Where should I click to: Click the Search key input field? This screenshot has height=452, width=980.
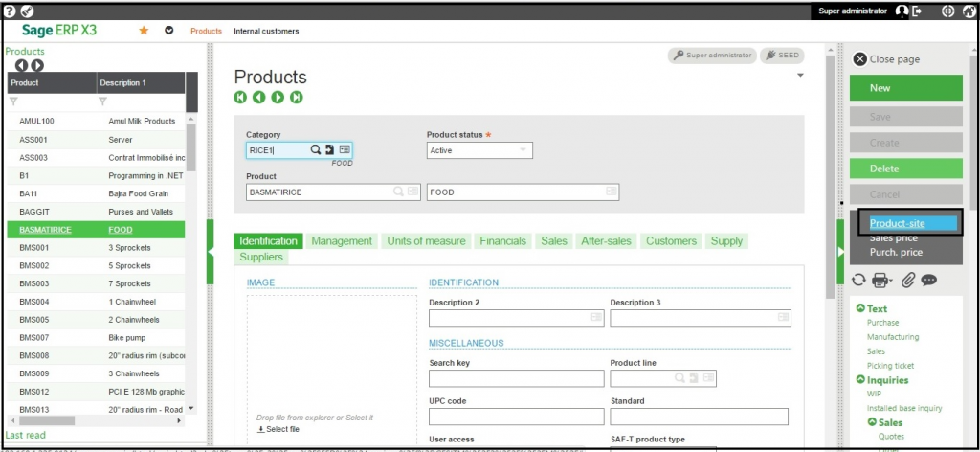(x=516, y=378)
